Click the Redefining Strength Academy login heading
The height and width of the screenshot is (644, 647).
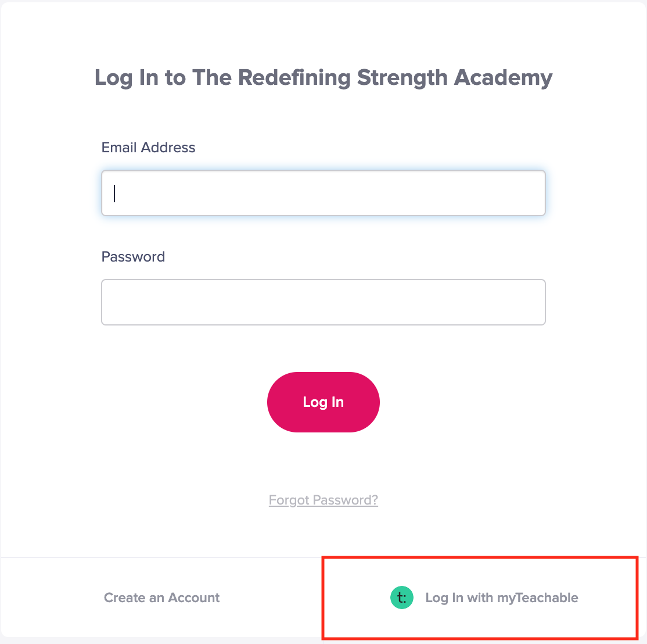coord(323,77)
